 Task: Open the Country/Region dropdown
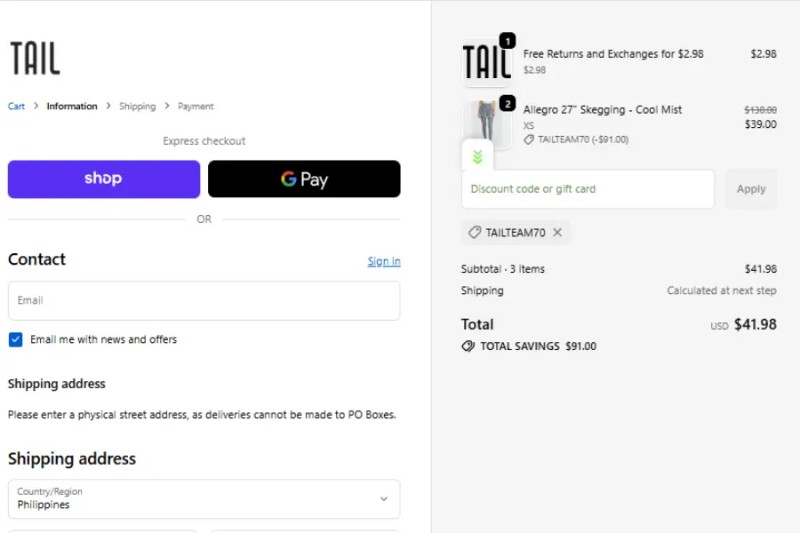tap(204, 499)
